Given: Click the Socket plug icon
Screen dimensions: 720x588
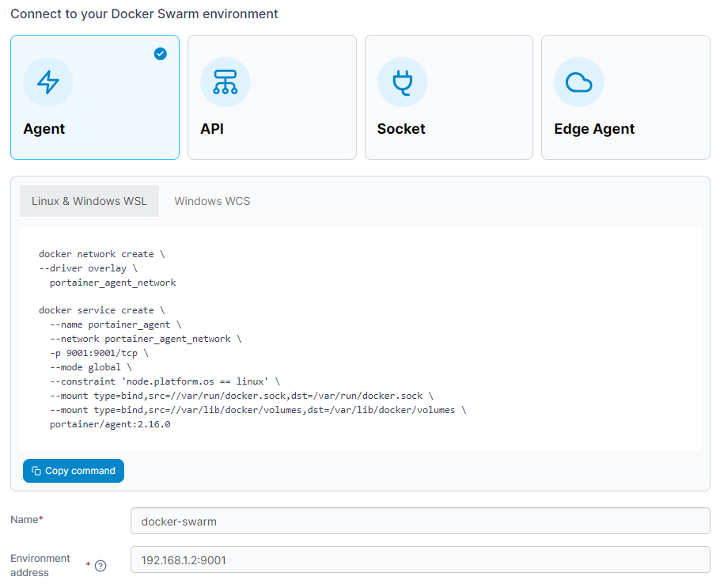Looking at the screenshot, I should click(402, 82).
